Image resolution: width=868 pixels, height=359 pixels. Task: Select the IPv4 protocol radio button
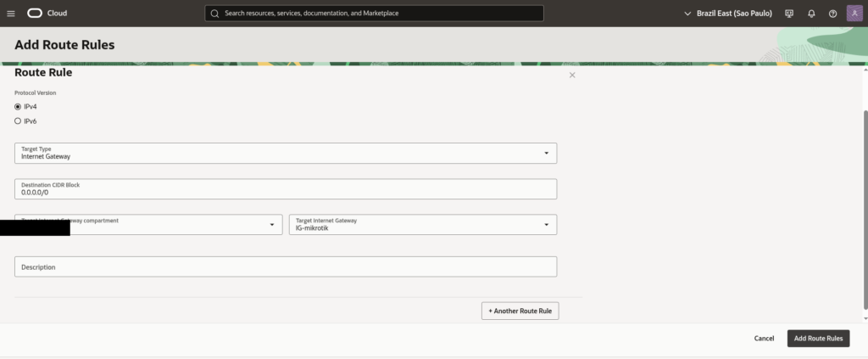[x=18, y=106]
